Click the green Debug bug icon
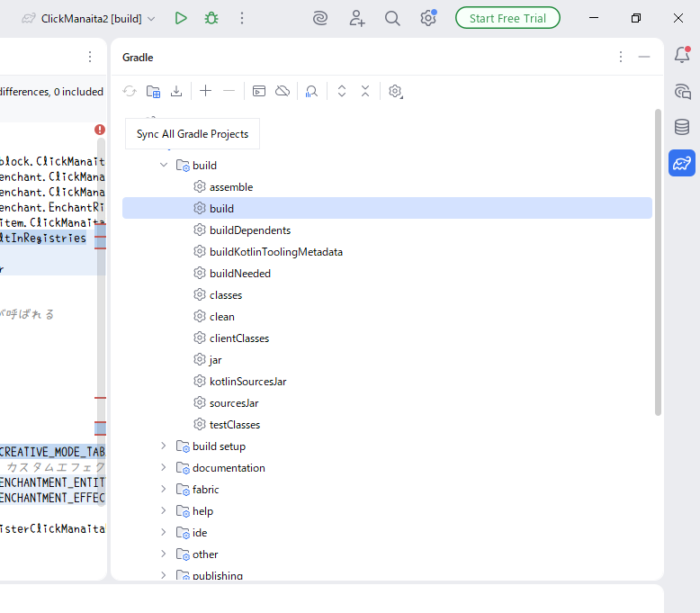This screenshot has height=613, width=700. click(211, 18)
